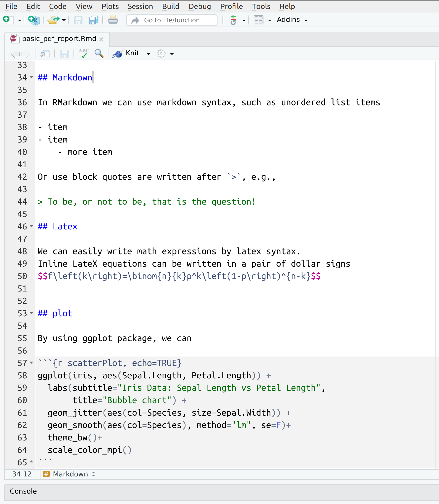Open the gear options dropdown arrow
Viewport: 439px width, 504px height.
172,54
